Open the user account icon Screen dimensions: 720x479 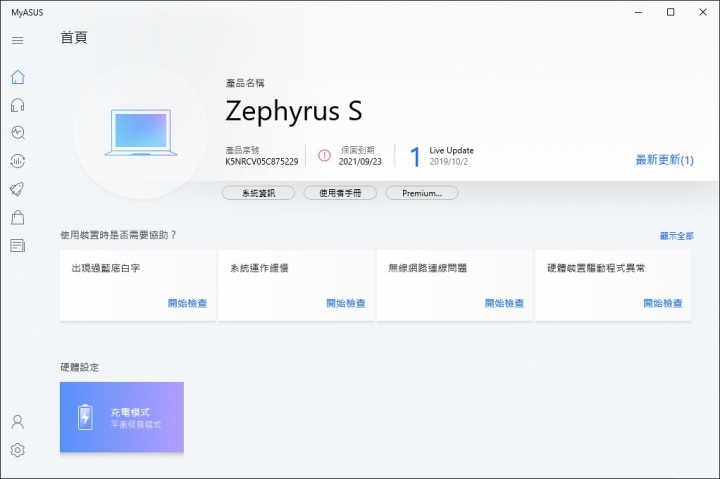tap(17, 422)
